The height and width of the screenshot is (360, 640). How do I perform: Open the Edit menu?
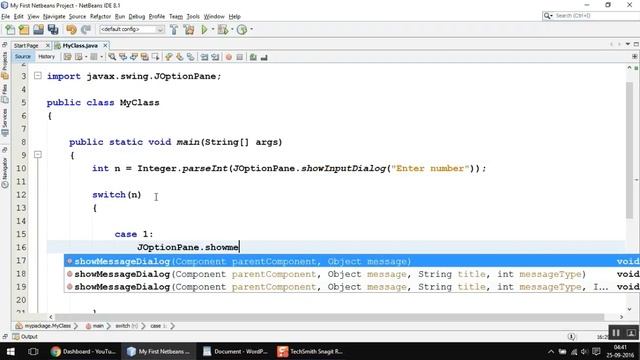pyautogui.click(x=18, y=16)
